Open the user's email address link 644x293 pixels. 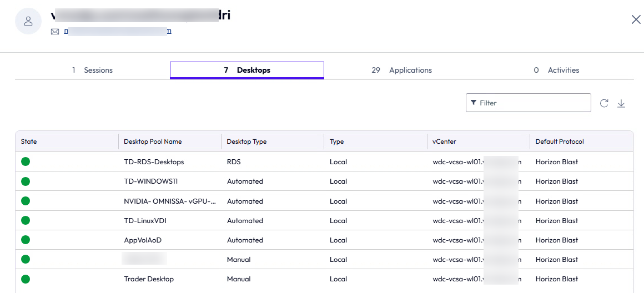click(118, 31)
